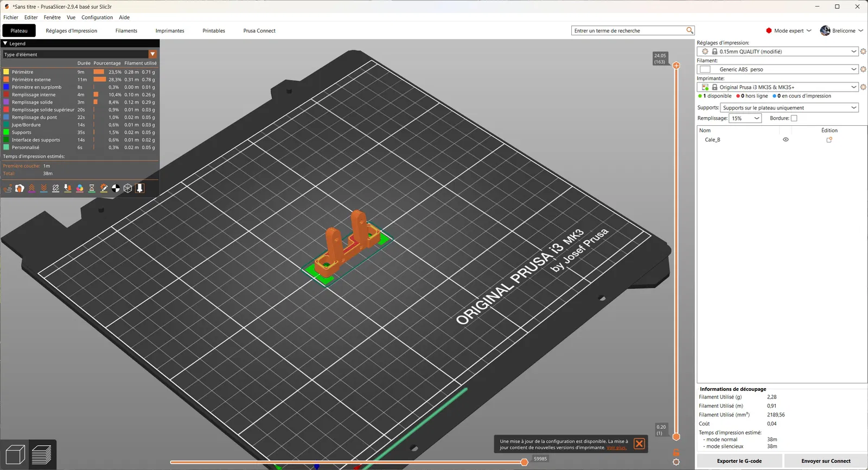Click search magnifier icon in search field
Image resolution: width=868 pixels, height=470 pixels.
point(690,30)
